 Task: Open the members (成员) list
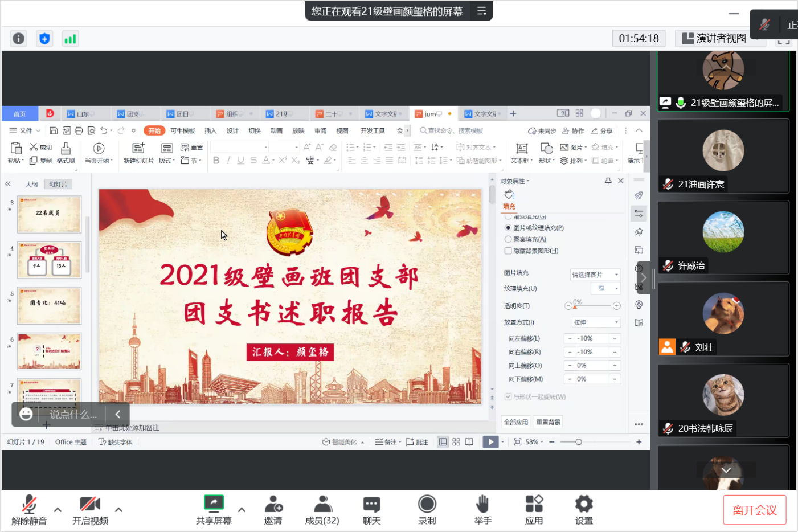(x=322, y=505)
